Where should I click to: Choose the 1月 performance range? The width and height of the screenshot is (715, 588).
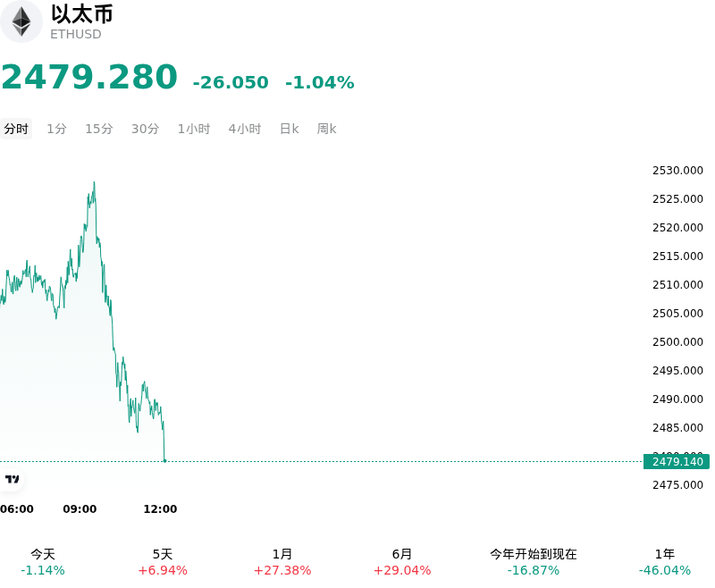(282, 562)
